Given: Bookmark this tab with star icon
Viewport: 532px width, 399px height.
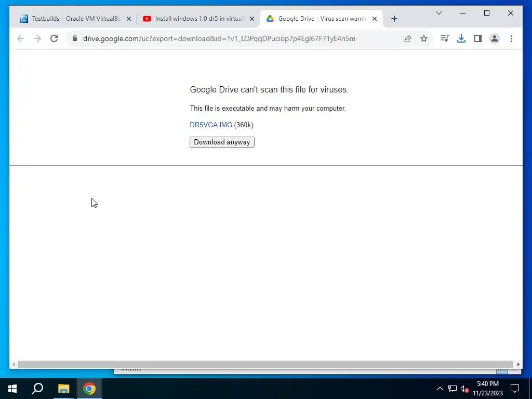Looking at the screenshot, I should (x=424, y=38).
